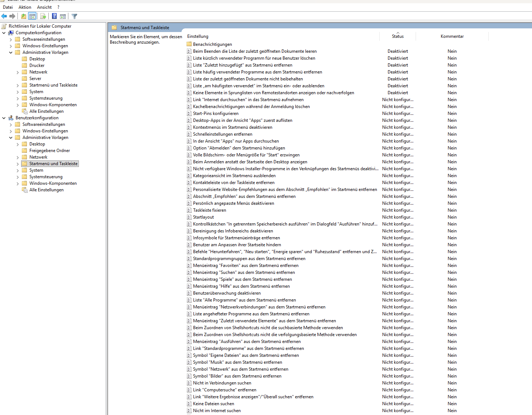The height and width of the screenshot is (415, 532).
Task: Select Start-Pins konfigurieren setting
Action: point(216,113)
